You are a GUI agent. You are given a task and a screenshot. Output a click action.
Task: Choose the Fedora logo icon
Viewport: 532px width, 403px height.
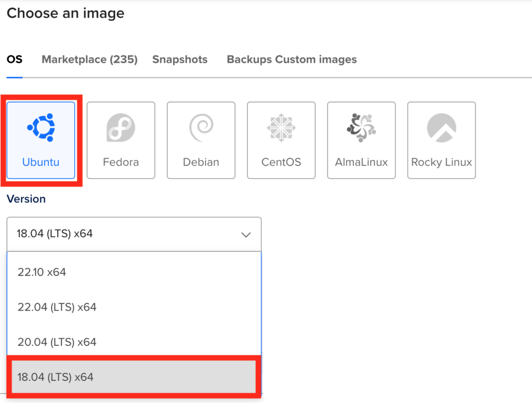[121, 128]
